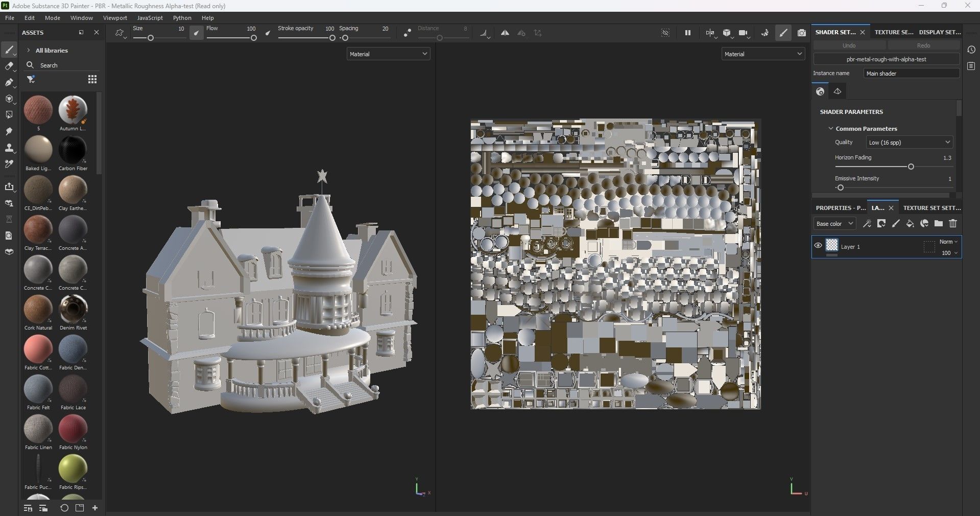Toggle size pen pressure icon

(x=197, y=33)
